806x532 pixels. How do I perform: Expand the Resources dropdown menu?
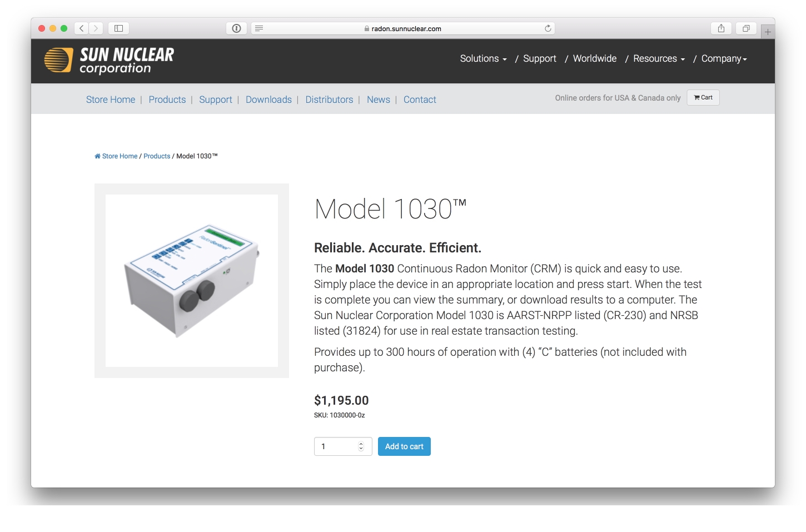[x=659, y=59]
